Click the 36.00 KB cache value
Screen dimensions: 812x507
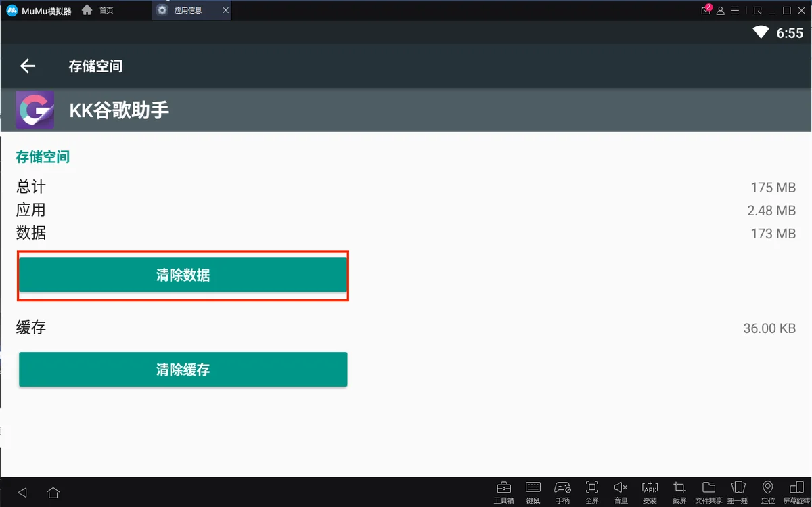pyautogui.click(x=769, y=328)
